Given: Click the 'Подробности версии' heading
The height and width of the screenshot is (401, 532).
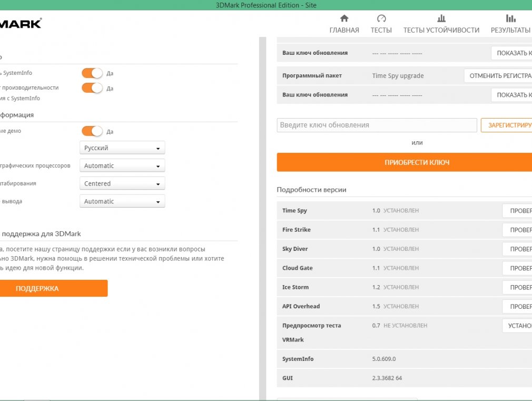Looking at the screenshot, I should point(311,190).
